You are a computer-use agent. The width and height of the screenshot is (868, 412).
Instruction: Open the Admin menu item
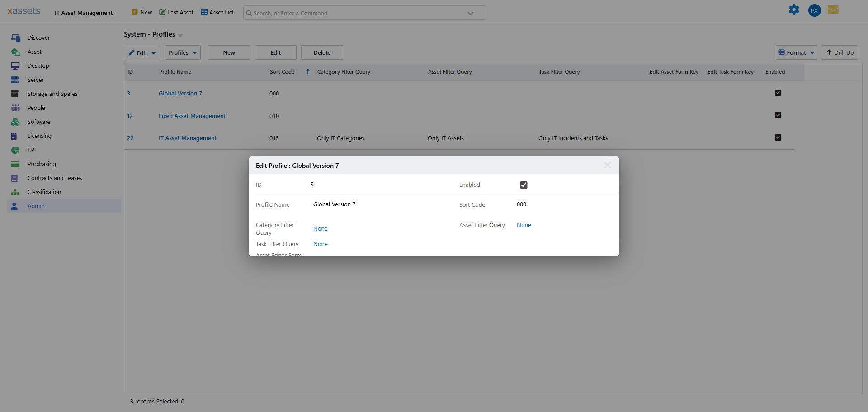36,206
